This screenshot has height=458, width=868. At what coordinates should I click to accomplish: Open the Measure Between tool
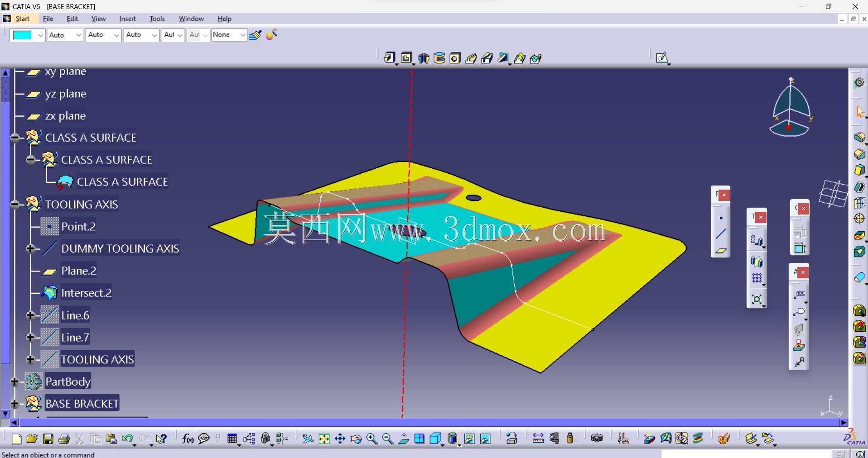(x=538, y=439)
